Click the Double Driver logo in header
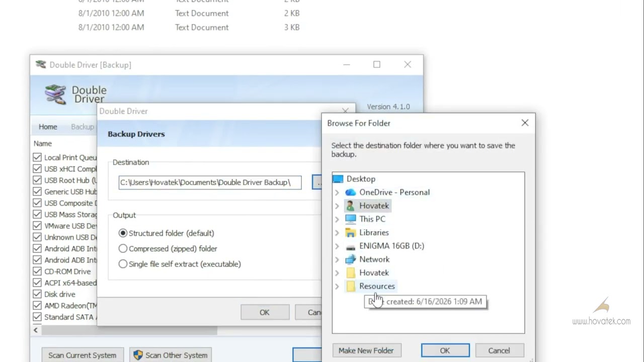The width and height of the screenshot is (644, 362). [x=55, y=94]
